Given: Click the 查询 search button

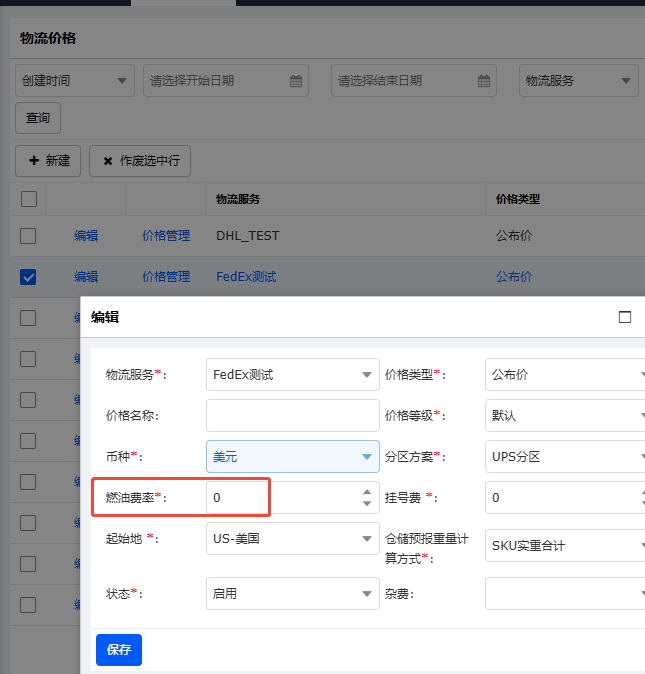Looking at the screenshot, I should coord(38,118).
